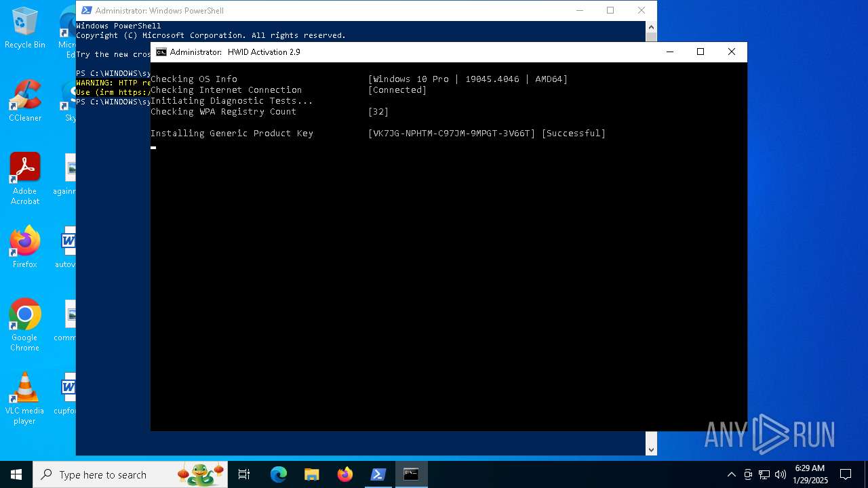Switch to the PowerShell taskbar button
This screenshot has height=488, width=868.
378,474
